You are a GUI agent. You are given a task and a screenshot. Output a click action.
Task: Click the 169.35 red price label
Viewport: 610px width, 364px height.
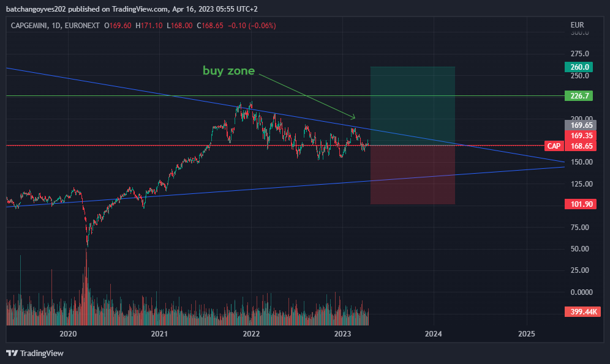tap(581, 136)
